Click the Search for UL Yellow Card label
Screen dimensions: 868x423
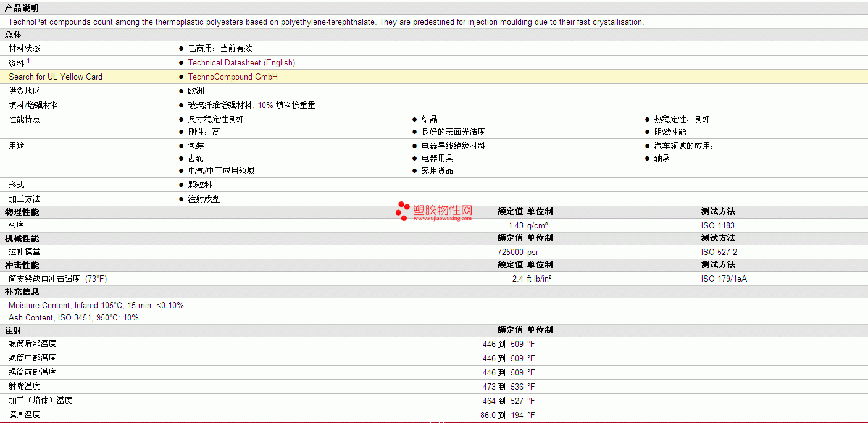pos(56,77)
